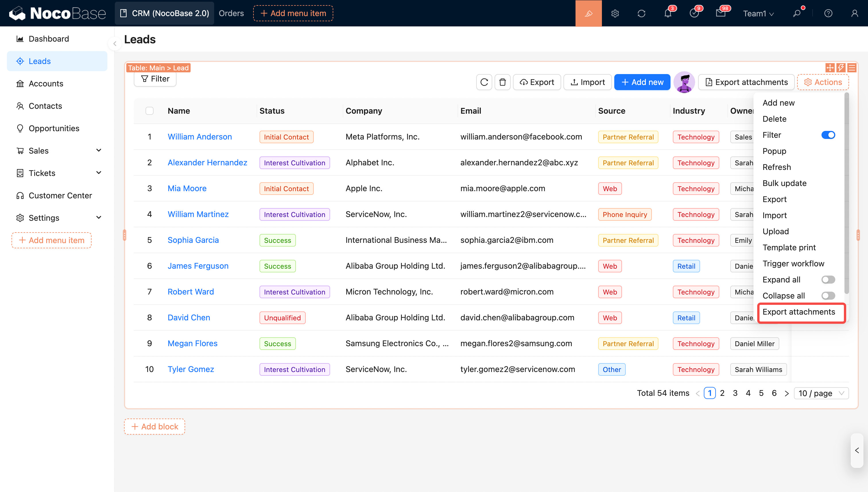Check the select-all header checkbox
The height and width of the screenshot is (492, 868).
pos(149,111)
